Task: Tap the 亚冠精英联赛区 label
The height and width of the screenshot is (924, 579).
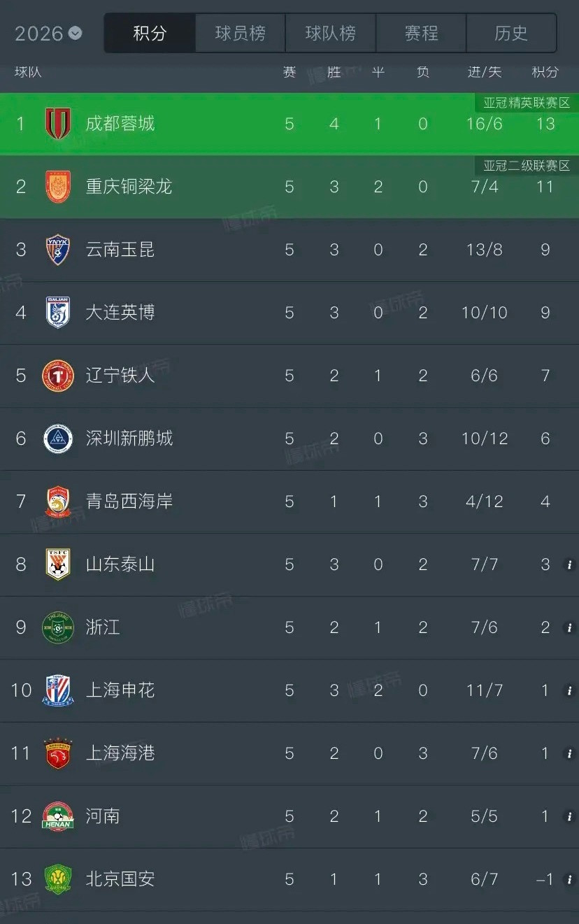Action: 525,102
